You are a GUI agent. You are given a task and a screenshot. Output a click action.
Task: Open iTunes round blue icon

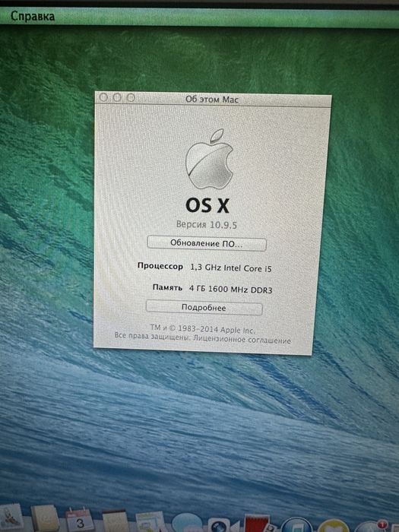point(296,524)
